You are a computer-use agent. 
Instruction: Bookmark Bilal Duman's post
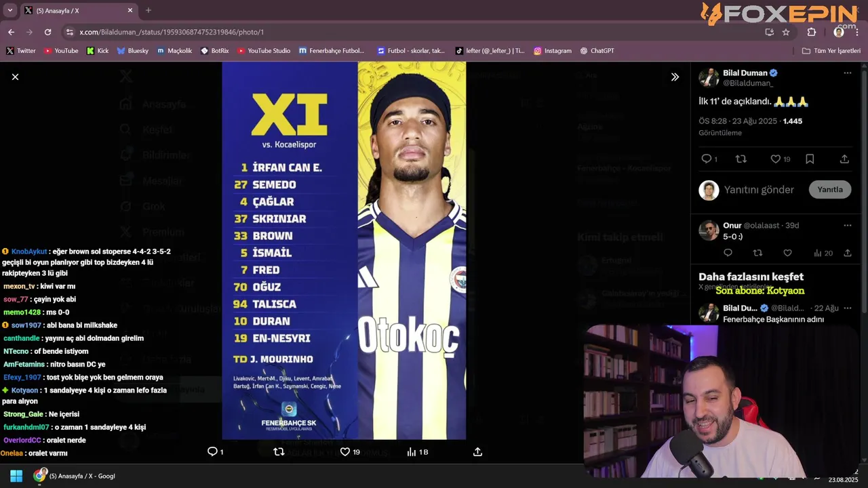click(810, 159)
